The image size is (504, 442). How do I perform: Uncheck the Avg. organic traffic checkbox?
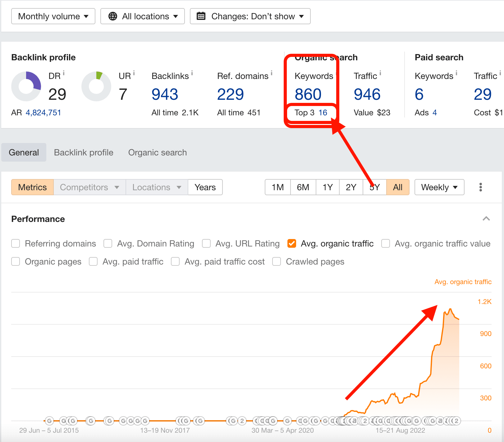click(x=292, y=243)
